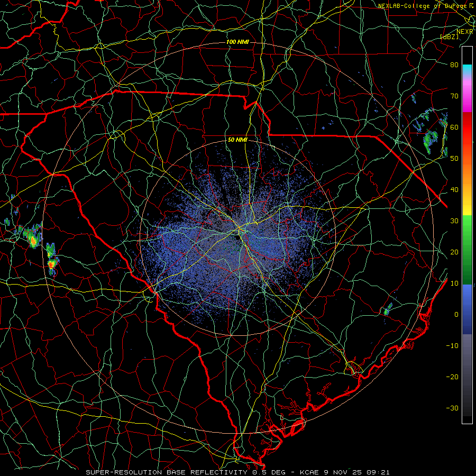Click the 100 NMI range ring label

click(237, 42)
